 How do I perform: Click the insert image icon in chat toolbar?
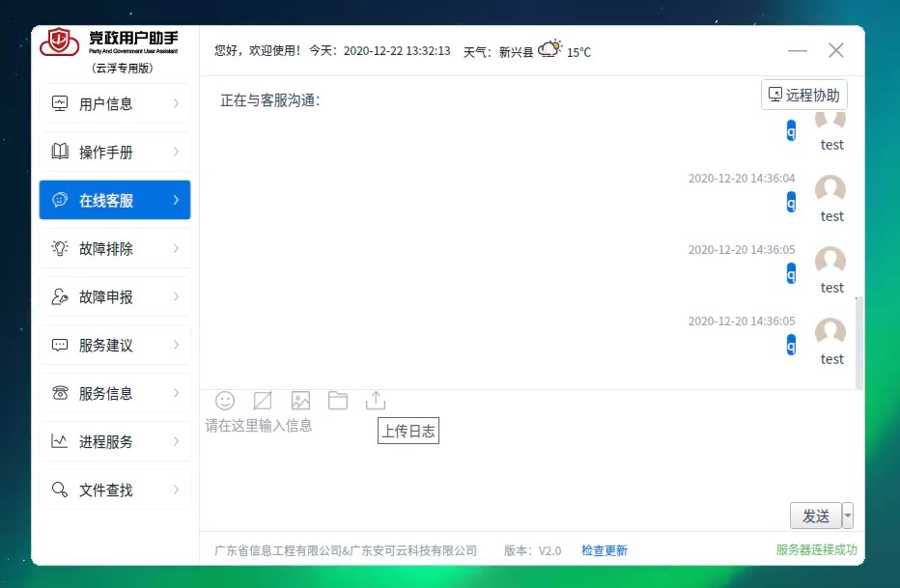tap(300, 401)
